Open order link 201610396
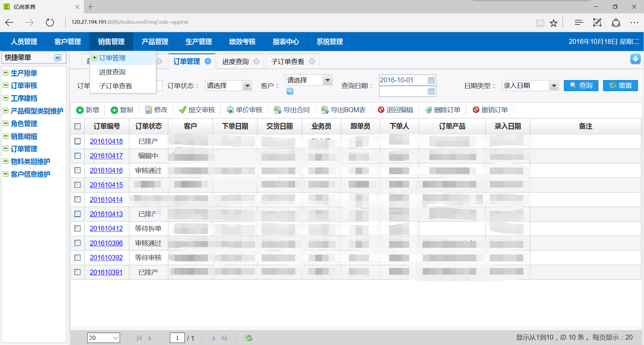This screenshot has height=345, width=644. (106, 243)
